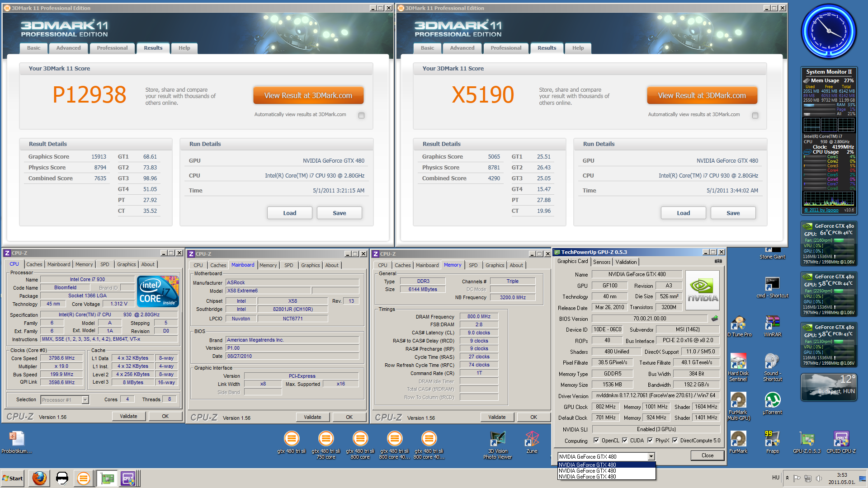Click the BIOS save chip icon
Viewport: 868px width, 488px height.
point(715,319)
